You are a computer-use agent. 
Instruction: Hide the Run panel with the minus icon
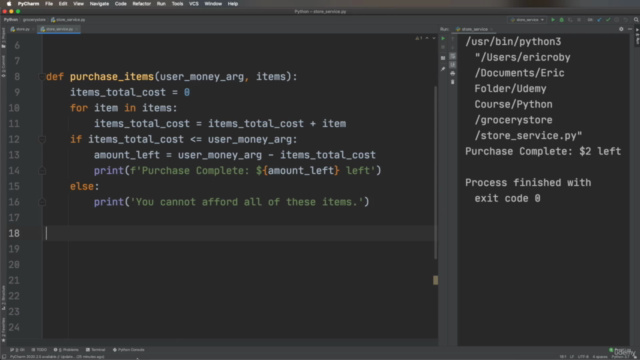click(x=630, y=29)
